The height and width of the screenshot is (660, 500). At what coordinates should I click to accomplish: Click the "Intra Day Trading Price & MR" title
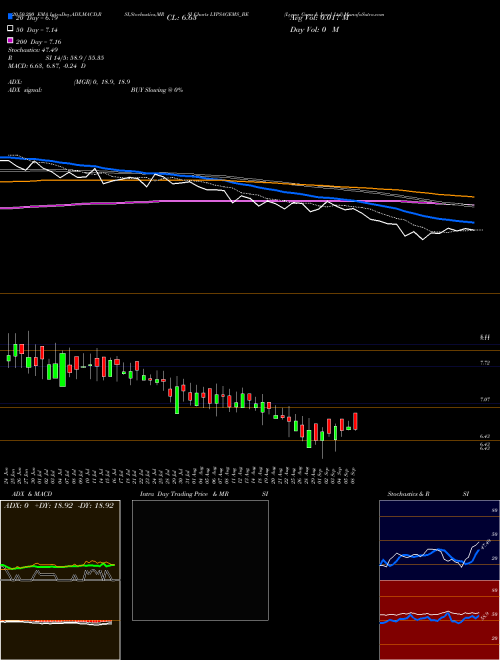[184, 494]
